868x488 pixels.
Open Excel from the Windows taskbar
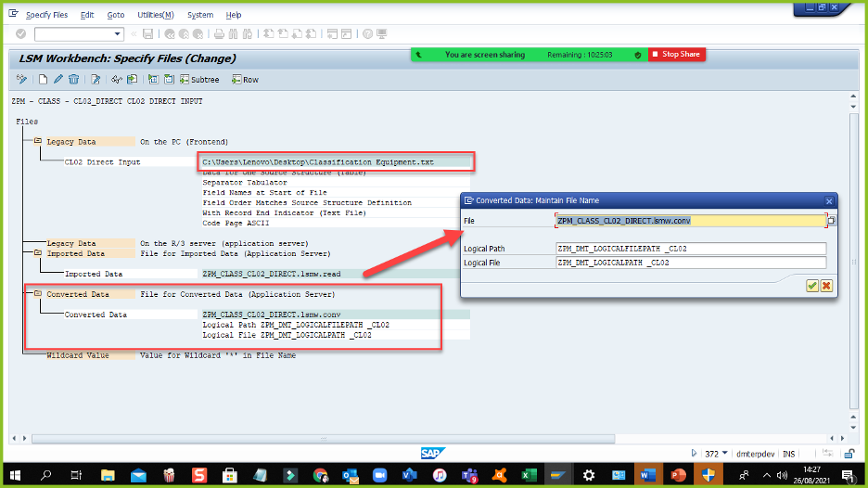tap(528, 475)
